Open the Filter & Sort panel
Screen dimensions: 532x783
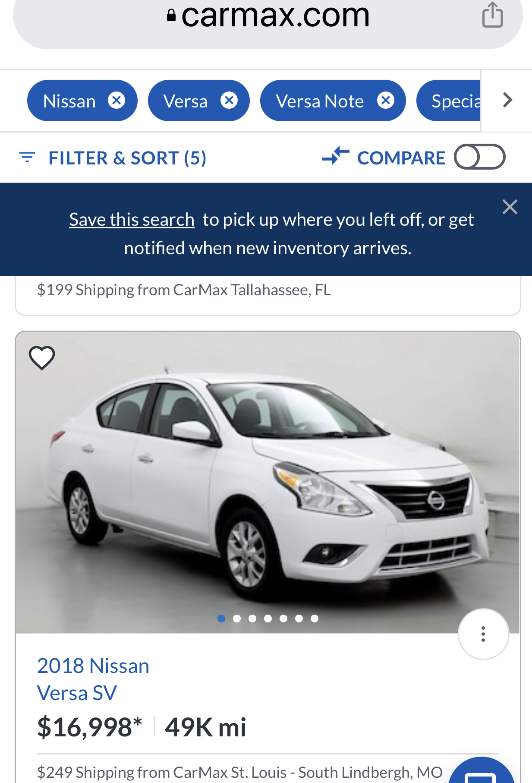[113, 158]
